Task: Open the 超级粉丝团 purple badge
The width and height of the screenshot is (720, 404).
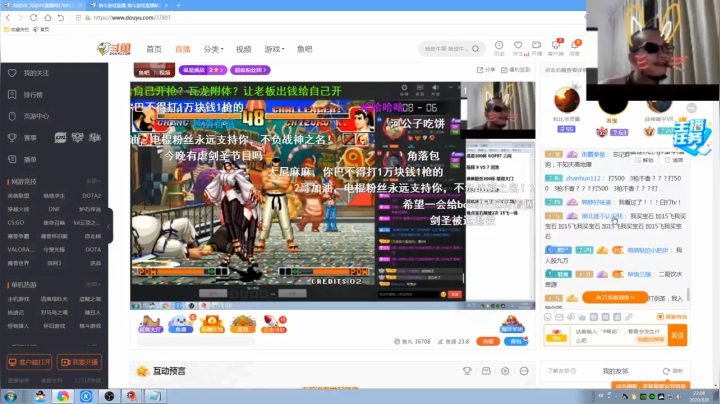Action: tap(250, 70)
